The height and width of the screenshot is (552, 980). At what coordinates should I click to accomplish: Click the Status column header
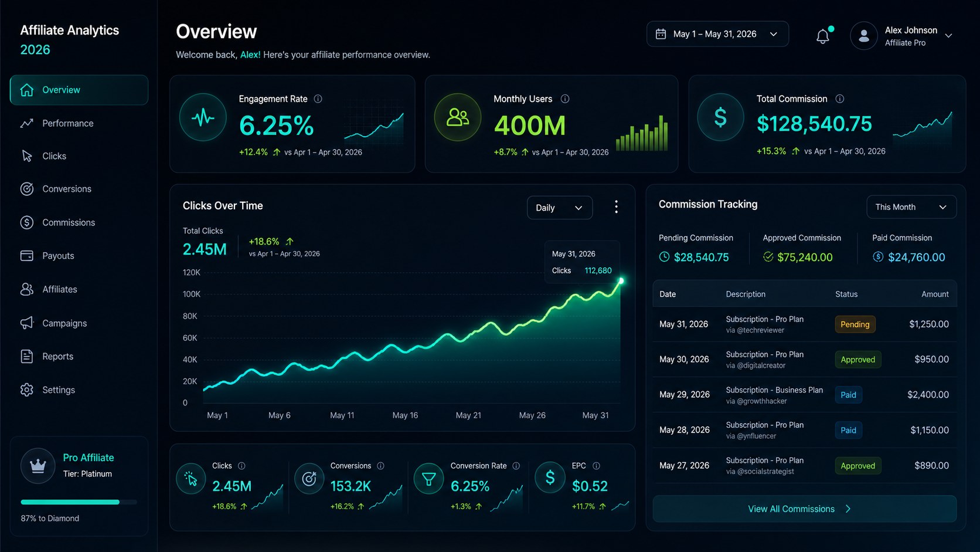pos(846,294)
